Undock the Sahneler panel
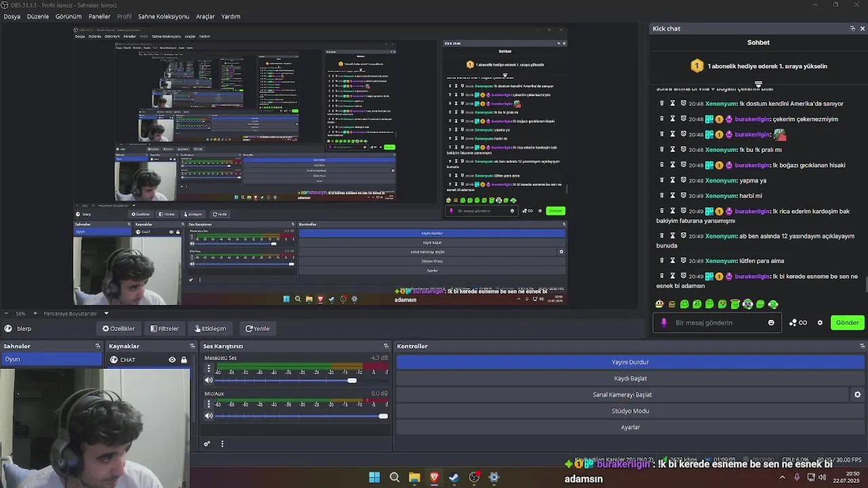 [98, 346]
